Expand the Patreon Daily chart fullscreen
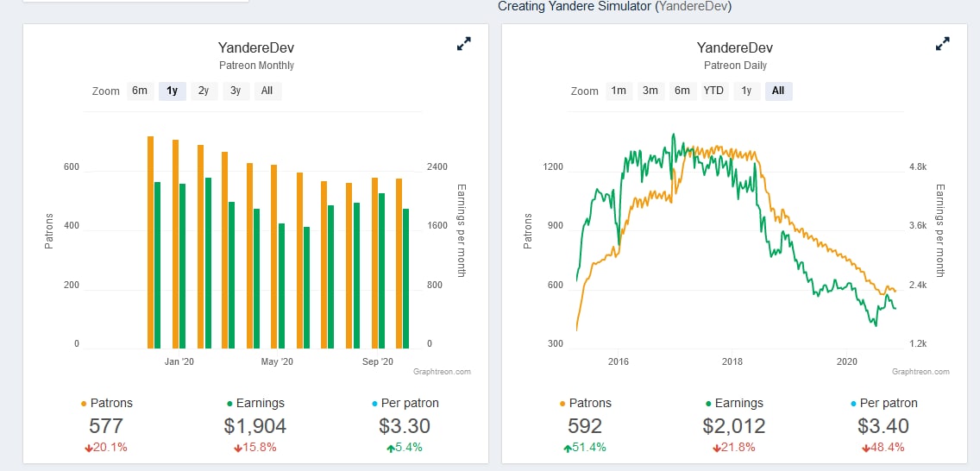Image resolution: width=980 pixels, height=471 pixels. click(x=943, y=44)
